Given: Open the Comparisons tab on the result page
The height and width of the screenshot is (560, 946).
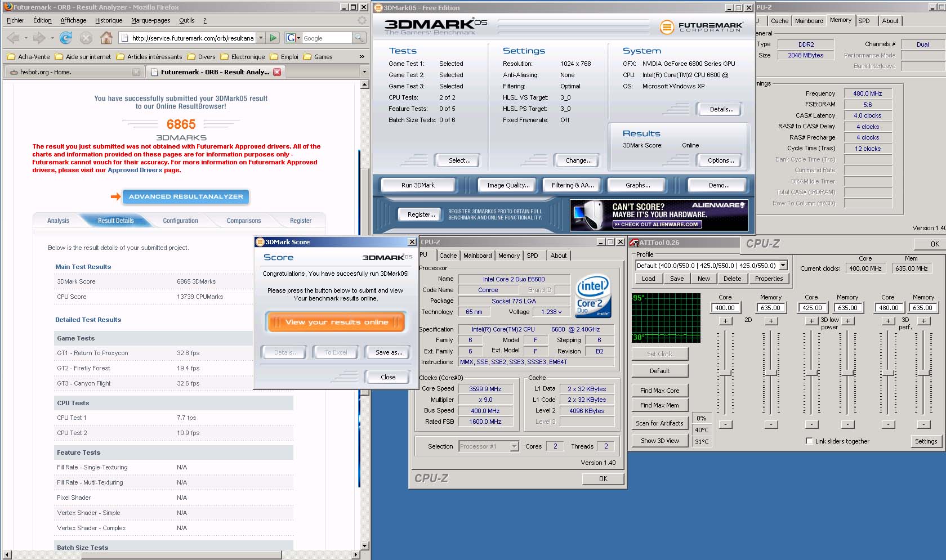Looking at the screenshot, I should [x=244, y=221].
